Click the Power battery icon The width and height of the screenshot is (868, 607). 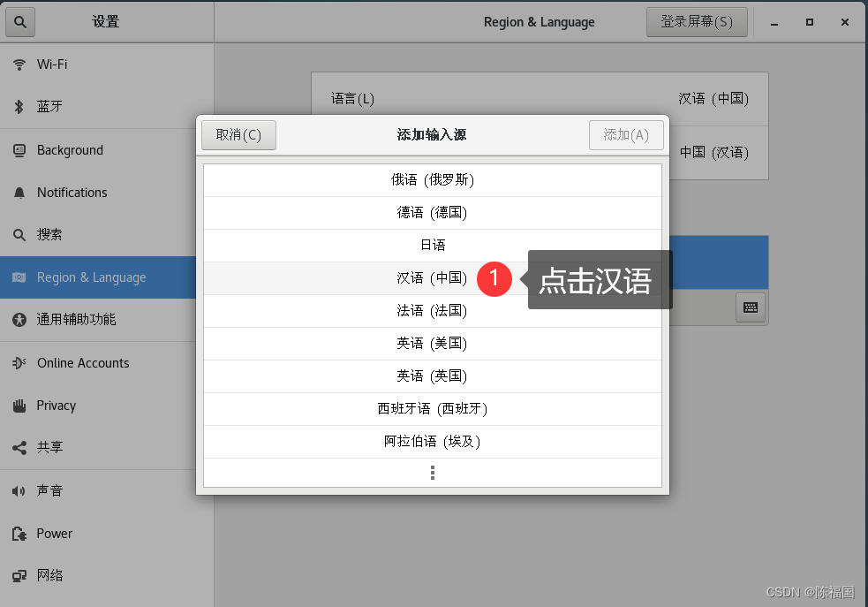click(x=19, y=534)
